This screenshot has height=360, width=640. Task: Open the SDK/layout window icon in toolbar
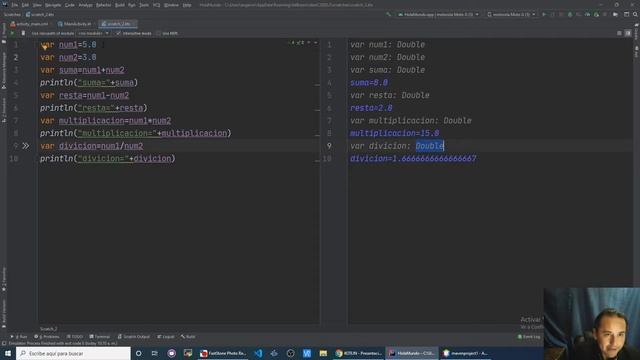pos(627,14)
